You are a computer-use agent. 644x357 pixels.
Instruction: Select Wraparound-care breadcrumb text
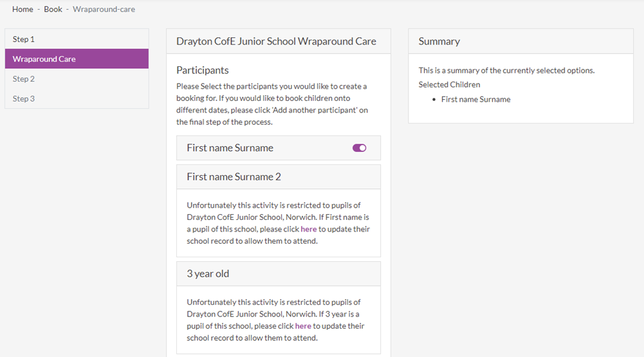[x=104, y=9]
